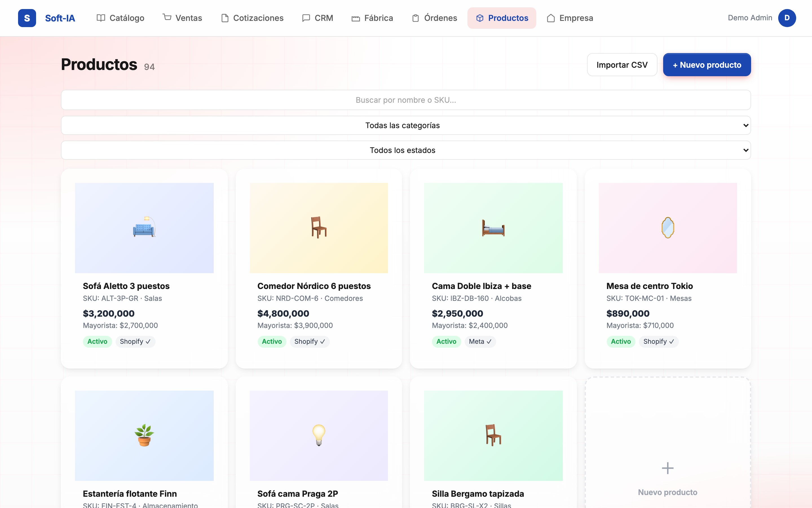812x508 pixels.
Task: Click Activo badge on Sofá Aletto card
Action: 97,341
